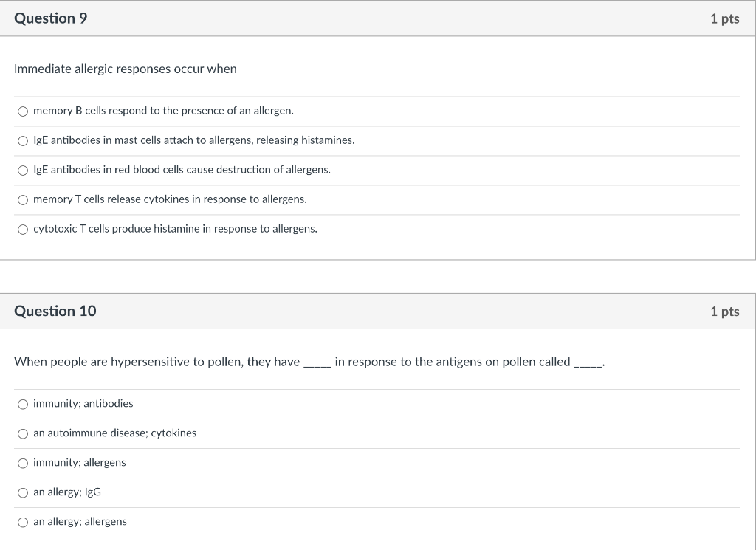Click the hypersensitive to pollen question text

tap(309, 362)
